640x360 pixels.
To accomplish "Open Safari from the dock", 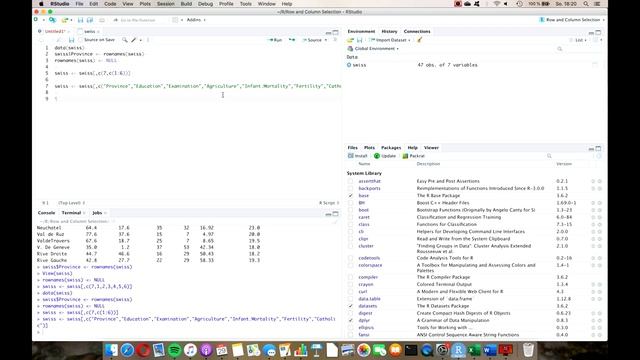I will tap(127, 350).
